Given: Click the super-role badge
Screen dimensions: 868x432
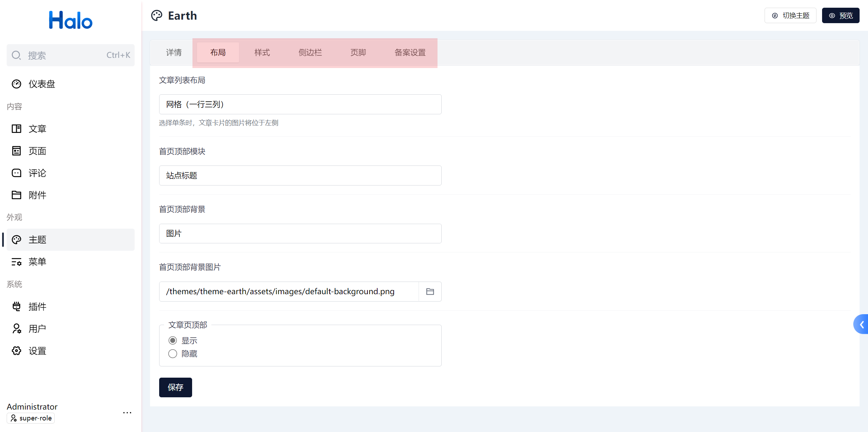Looking at the screenshot, I should 31,418.
